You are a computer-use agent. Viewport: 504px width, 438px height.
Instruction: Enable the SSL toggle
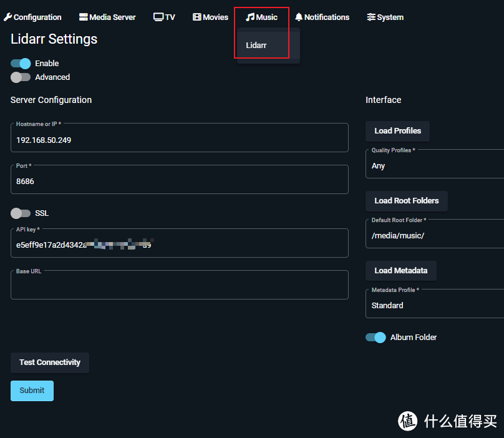[x=21, y=213]
